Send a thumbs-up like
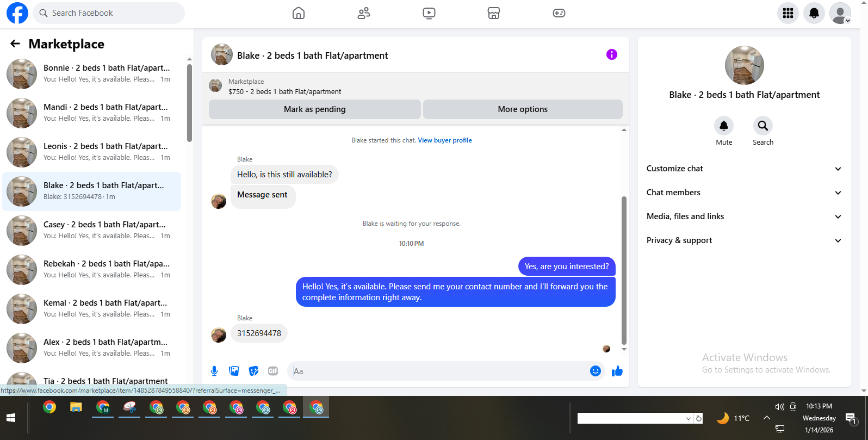Screen dimensions: 868x440 click(x=617, y=371)
